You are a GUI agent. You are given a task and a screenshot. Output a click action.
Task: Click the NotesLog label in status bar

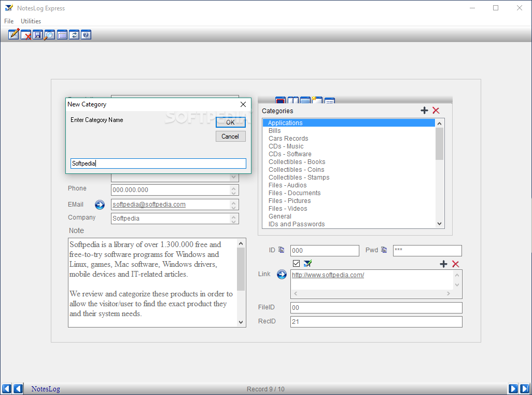pos(46,389)
